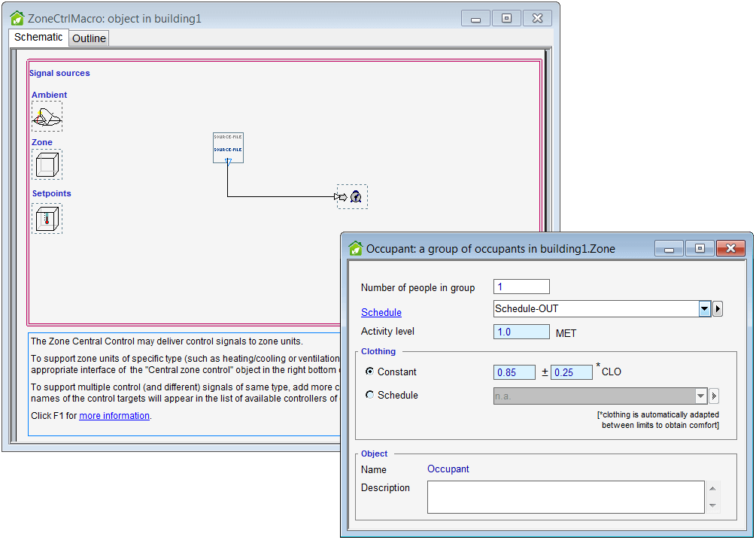Click the Setpoints thermometer icon
The width and height of the screenshot is (756, 540).
click(x=47, y=218)
